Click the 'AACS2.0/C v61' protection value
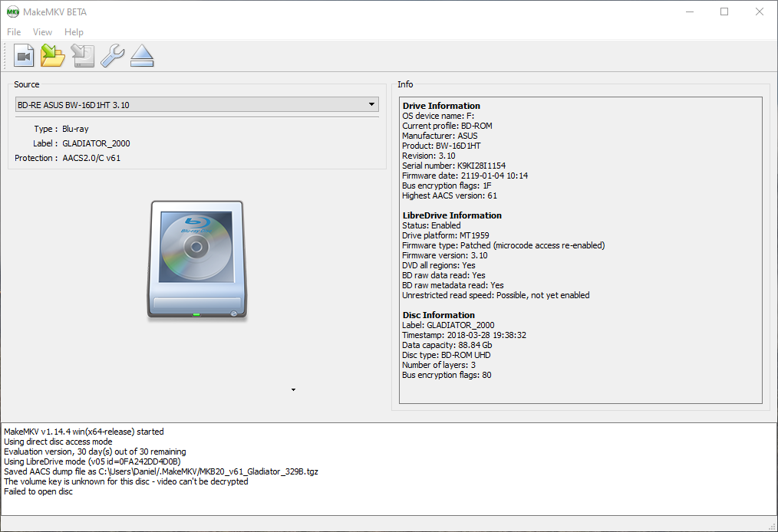The height and width of the screenshot is (532, 778). click(x=91, y=158)
